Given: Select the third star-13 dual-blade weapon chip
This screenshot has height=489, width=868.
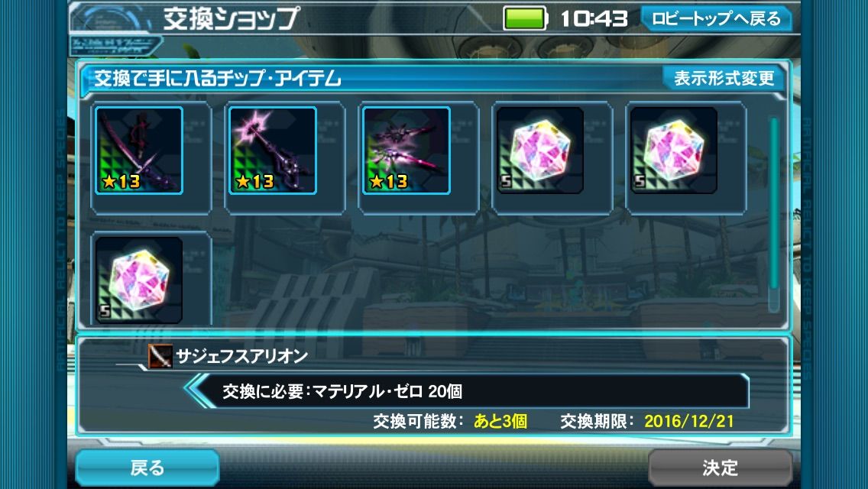Looking at the screenshot, I should coord(406,150).
